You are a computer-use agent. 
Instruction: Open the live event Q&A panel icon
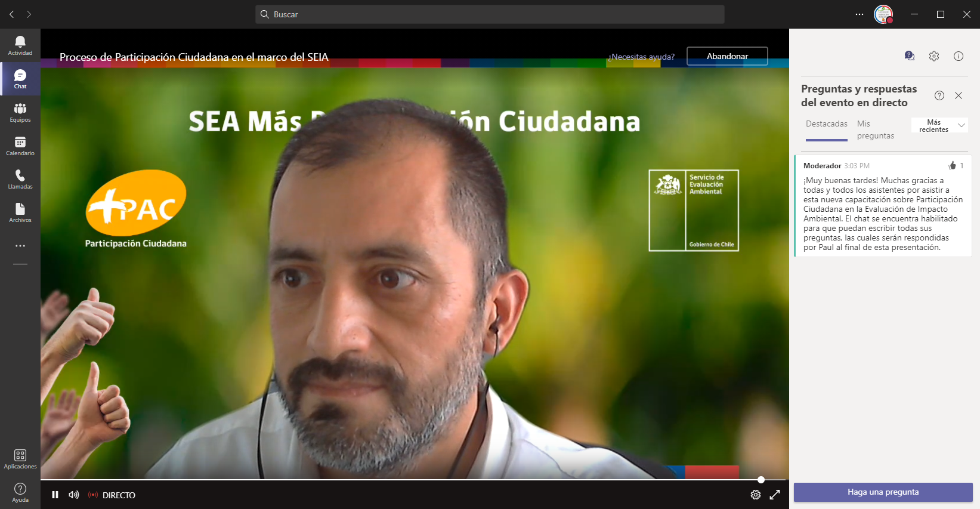909,56
